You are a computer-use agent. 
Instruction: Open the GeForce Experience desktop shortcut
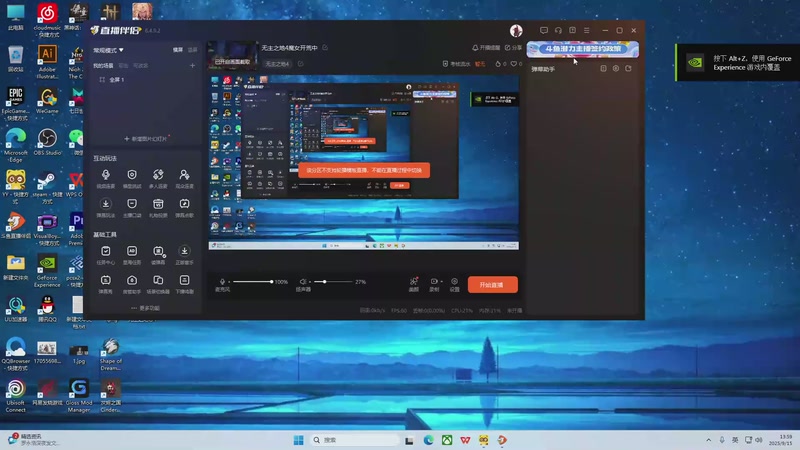tap(47, 271)
